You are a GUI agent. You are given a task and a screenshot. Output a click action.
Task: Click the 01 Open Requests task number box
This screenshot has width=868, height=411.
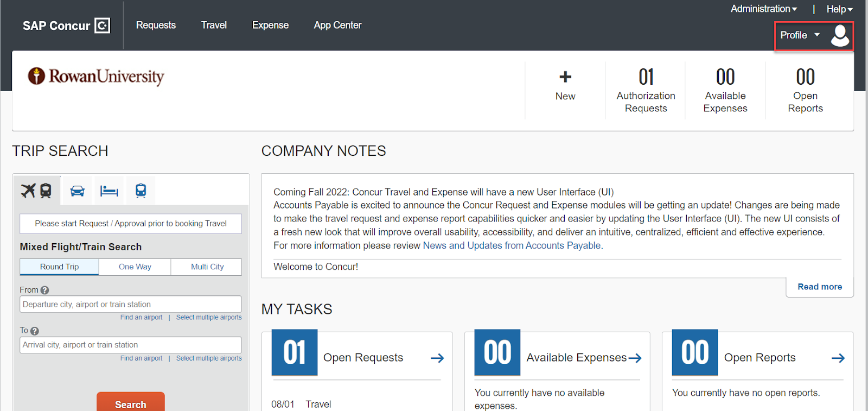[295, 352]
